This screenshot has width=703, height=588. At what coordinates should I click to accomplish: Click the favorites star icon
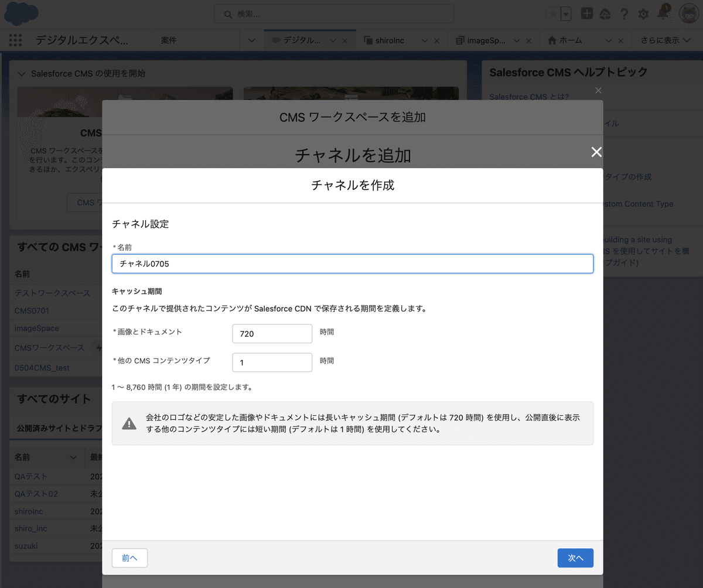tap(553, 14)
